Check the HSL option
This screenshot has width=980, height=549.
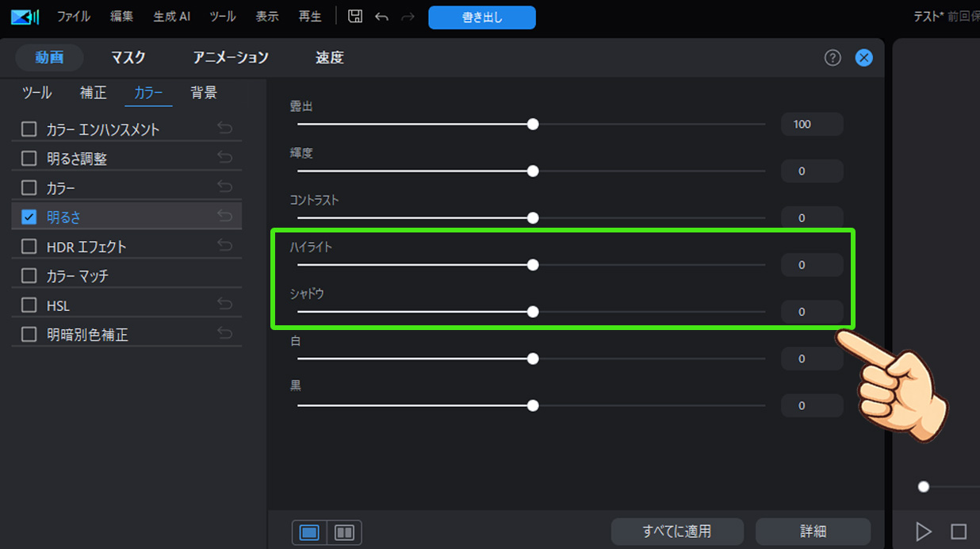[x=29, y=304]
